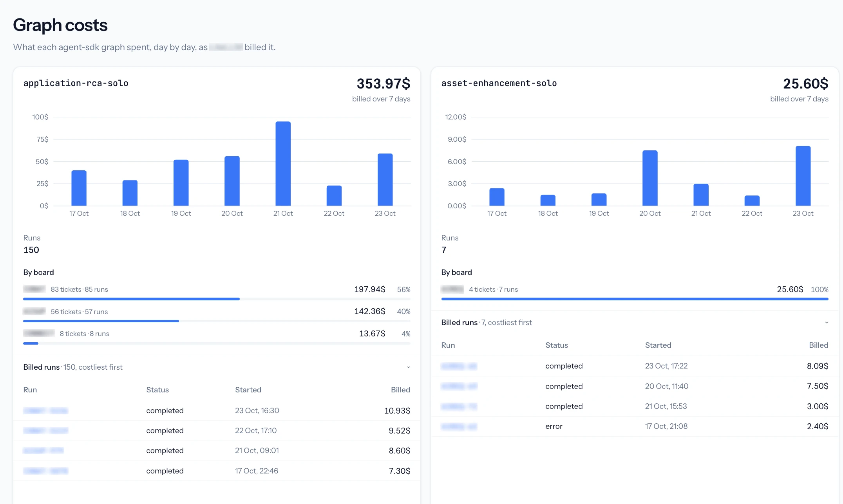
Task: Click the 17 Oct bar in application-rca-solo chart
Action: (x=79, y=188)
